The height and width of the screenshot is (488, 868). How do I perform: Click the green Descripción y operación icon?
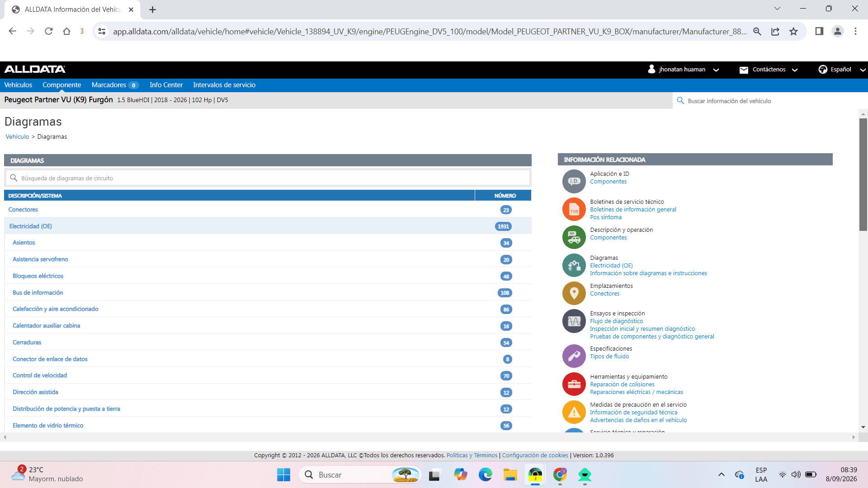pos(574,237)
